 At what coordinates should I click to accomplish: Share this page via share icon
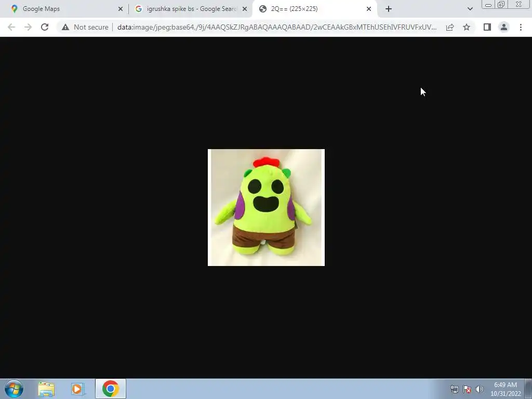click(x=450, y=27)
